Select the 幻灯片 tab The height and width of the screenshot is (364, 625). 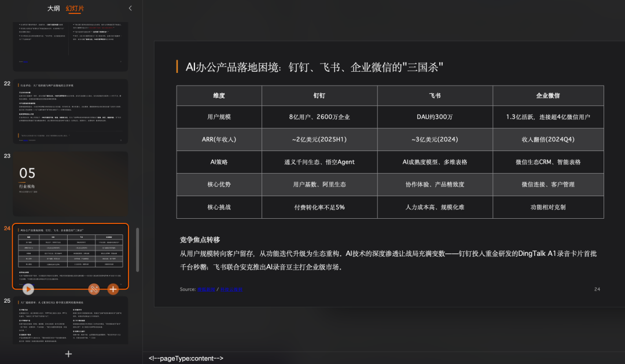coord(75,8)
